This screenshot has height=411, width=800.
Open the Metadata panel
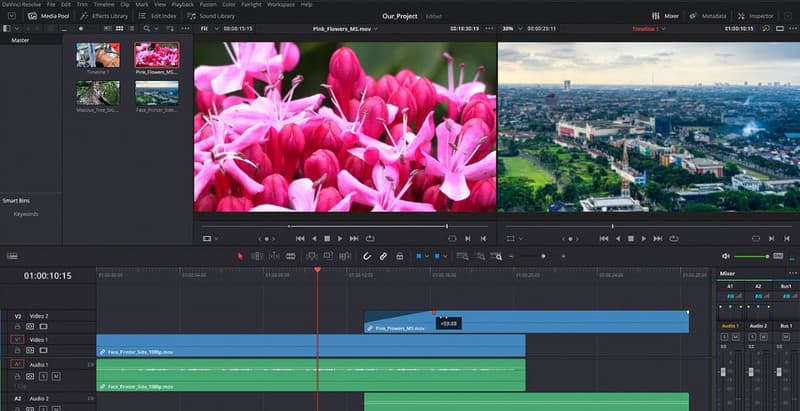(708, 16)
